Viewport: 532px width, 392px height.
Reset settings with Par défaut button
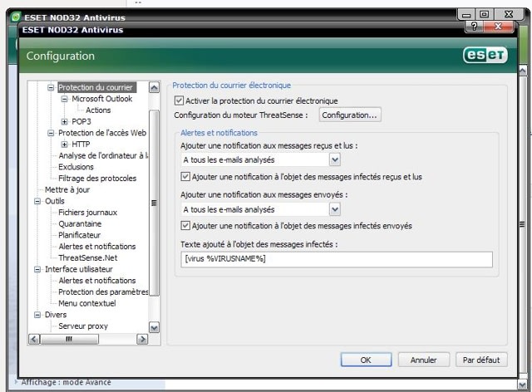(x=481, y=360)
